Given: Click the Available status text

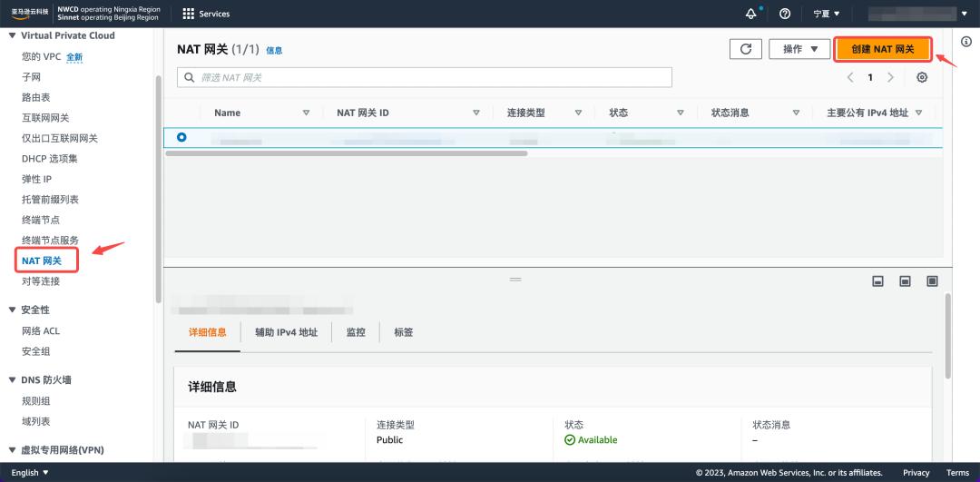Looking at the screenshot, I should pyautogui.click(x=597, y=440).
